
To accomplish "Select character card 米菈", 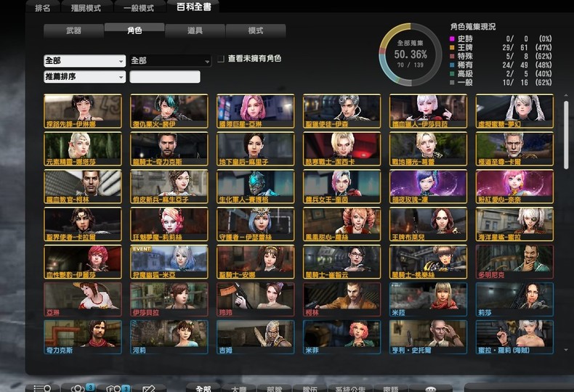I will point(428,300).
